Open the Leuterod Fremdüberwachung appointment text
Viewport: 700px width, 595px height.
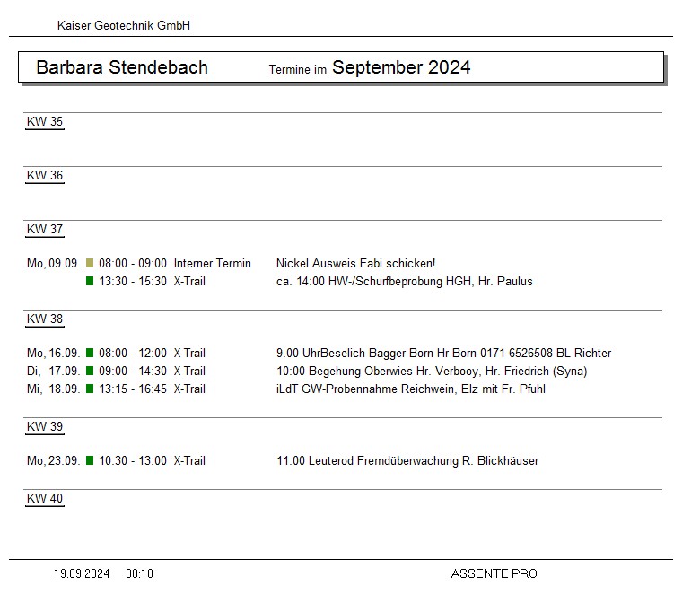pos(407,460)
